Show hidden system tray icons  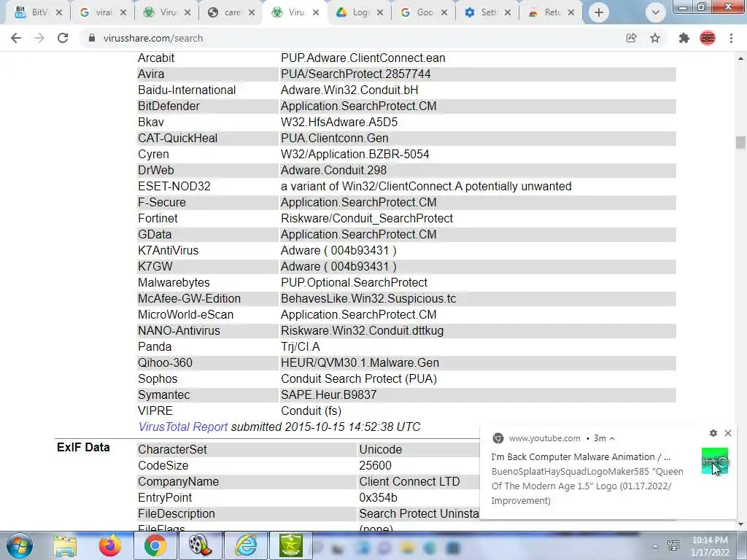[x=656, y=547]
